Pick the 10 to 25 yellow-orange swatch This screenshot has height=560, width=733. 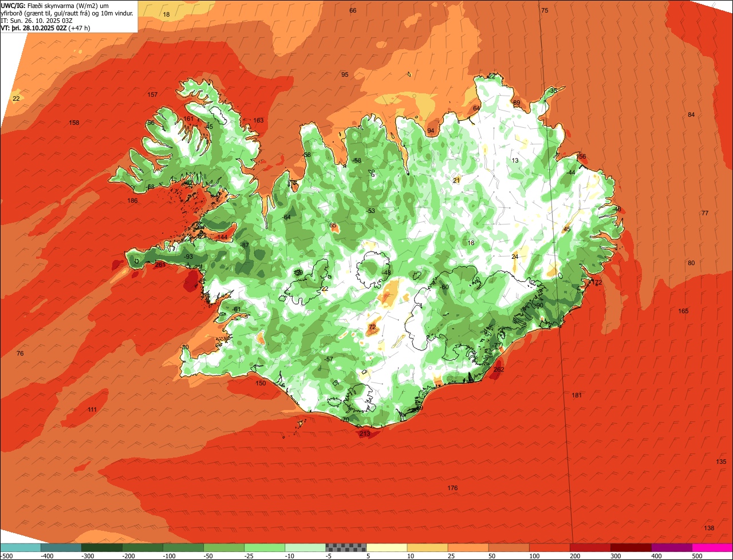[427, 547]
